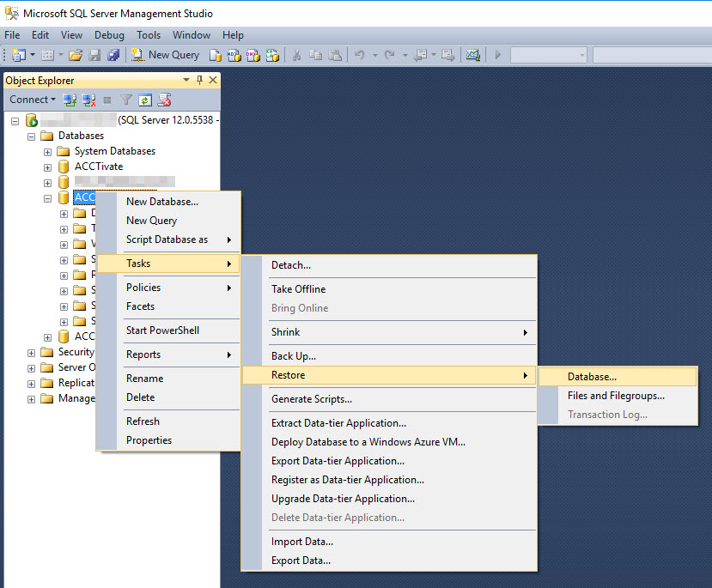Select Restore Files and Filegroups... option
Image resolution: width=712 pixels, height=588 pixels.
pyautogui.click(x=616, y=396)
